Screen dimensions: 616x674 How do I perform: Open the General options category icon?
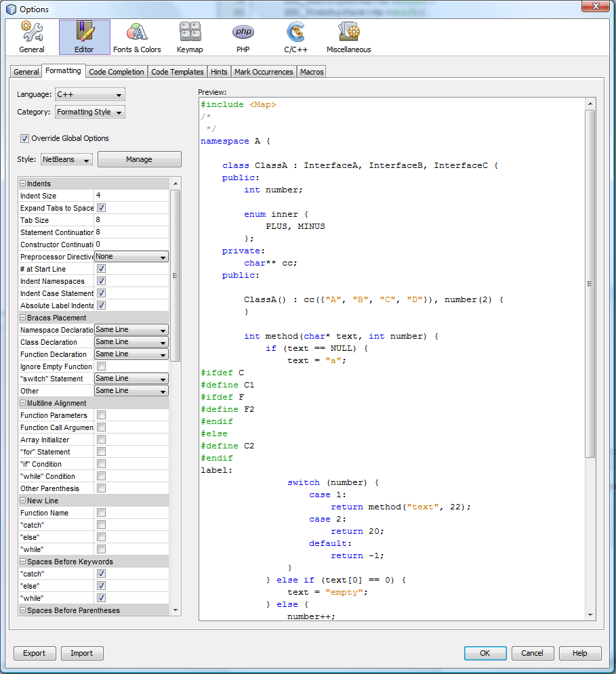coord(32,37)
